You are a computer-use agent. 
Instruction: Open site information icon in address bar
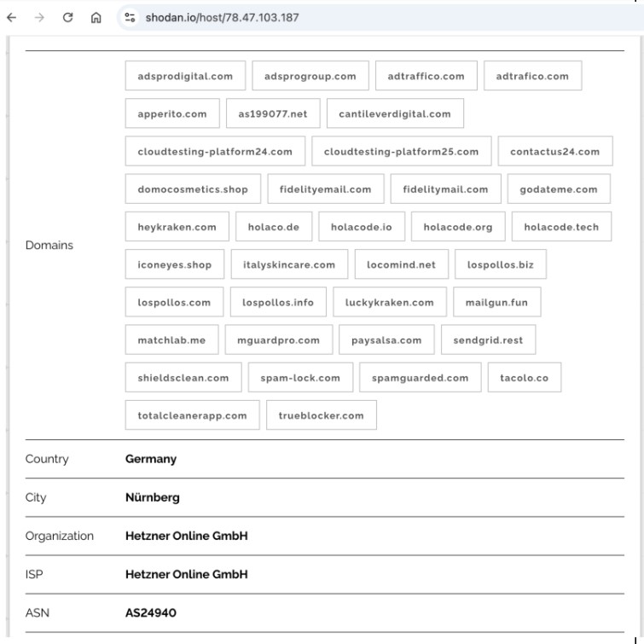tap(130, 17)
